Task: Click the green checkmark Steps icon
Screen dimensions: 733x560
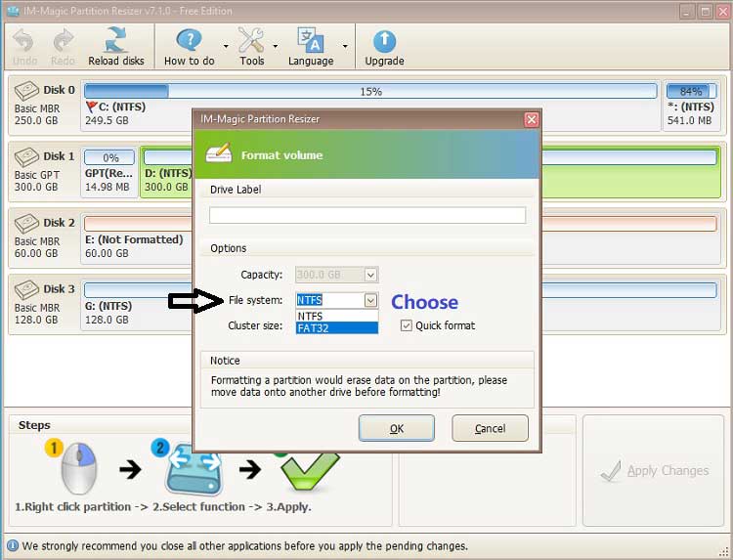Action: click(309, 472)
